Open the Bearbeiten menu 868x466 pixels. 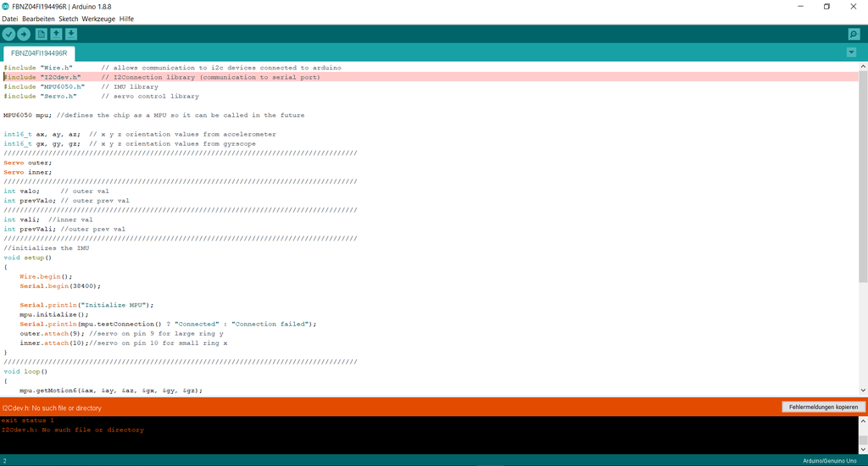38,19
